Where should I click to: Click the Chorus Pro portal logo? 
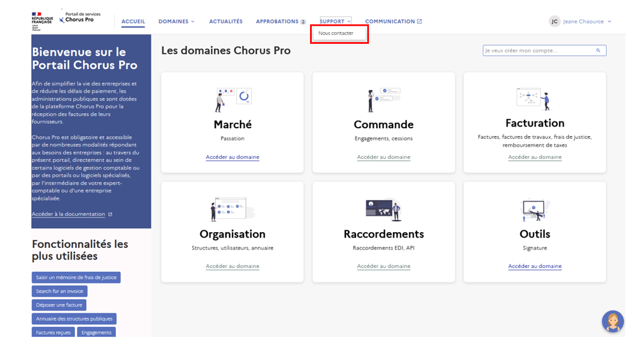point(80,18)
